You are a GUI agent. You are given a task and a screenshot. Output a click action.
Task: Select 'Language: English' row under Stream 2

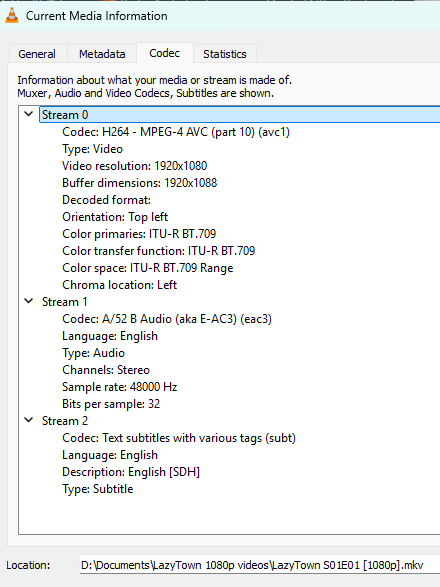pos(110,455)
